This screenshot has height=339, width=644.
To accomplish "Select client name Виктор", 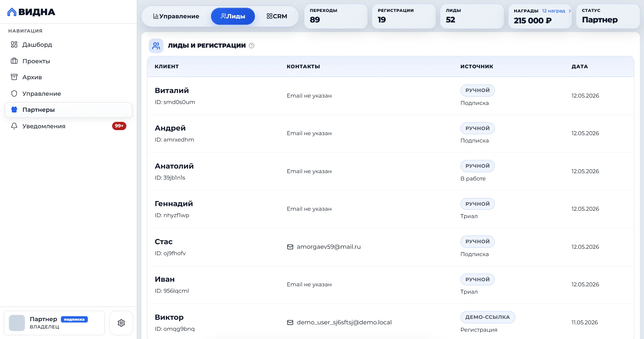I will pyautogui.click(x=169, y=317).
